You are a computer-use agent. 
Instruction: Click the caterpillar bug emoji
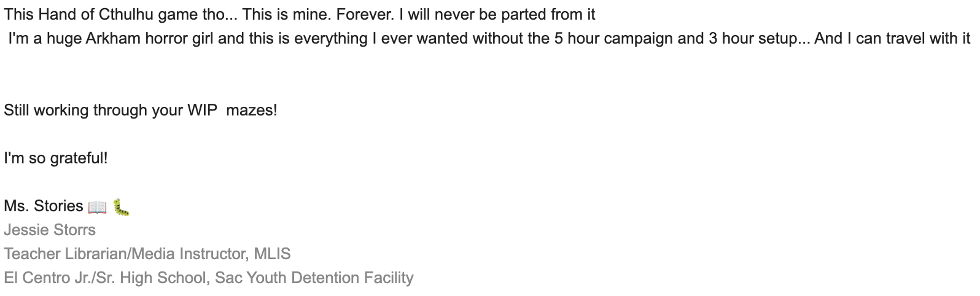pos(121,207)
